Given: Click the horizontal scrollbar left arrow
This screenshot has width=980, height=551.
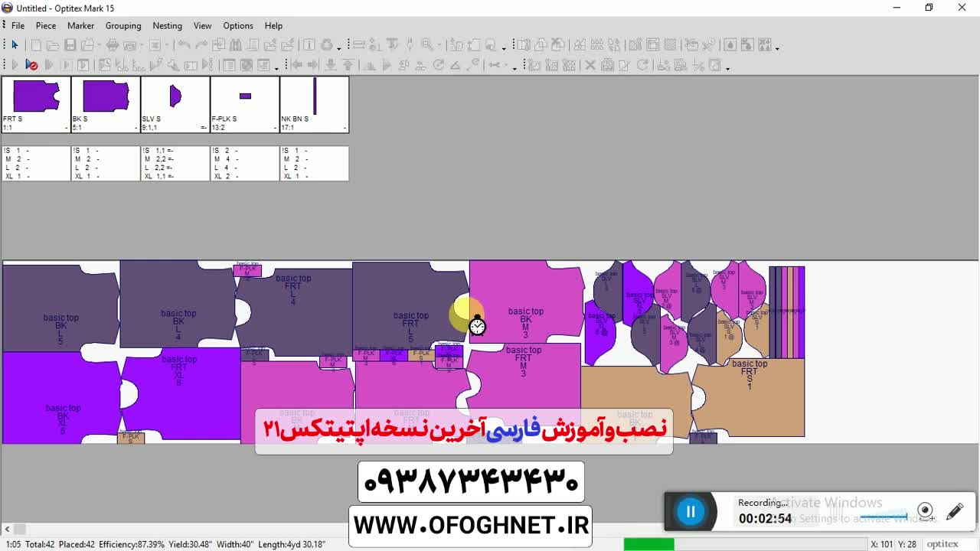Looking at the screenshot, I should pyautogui.click(x=8, y=529).
